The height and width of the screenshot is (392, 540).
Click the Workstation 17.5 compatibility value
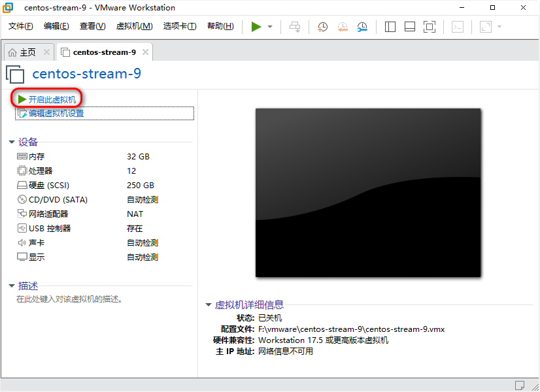click(x=324, y=340)
